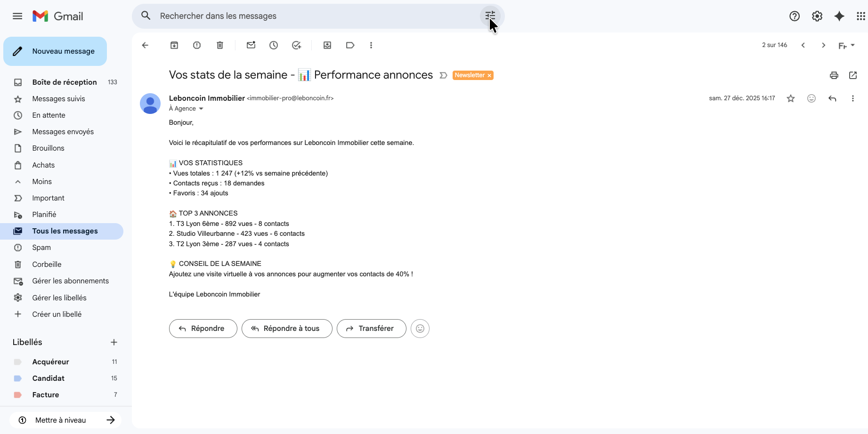Open the "Boîte de réception" folder

pos(65,82)
